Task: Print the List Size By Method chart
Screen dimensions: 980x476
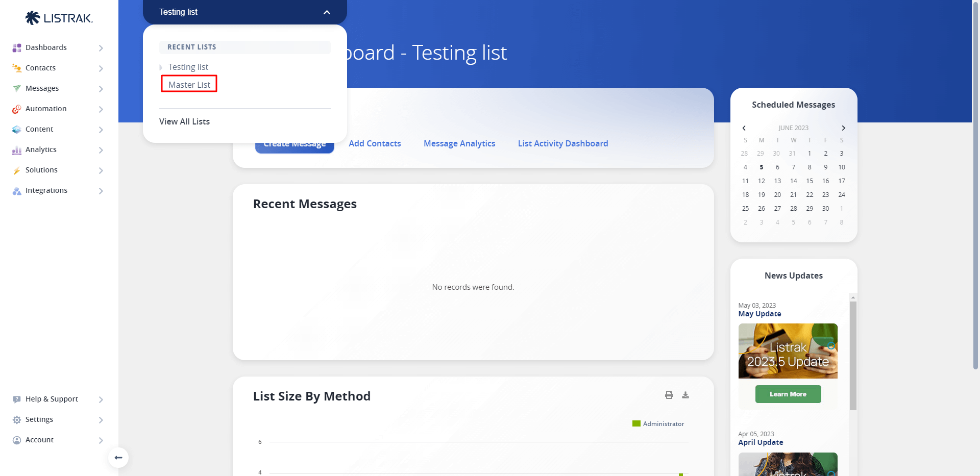Action: pos(669,395)
